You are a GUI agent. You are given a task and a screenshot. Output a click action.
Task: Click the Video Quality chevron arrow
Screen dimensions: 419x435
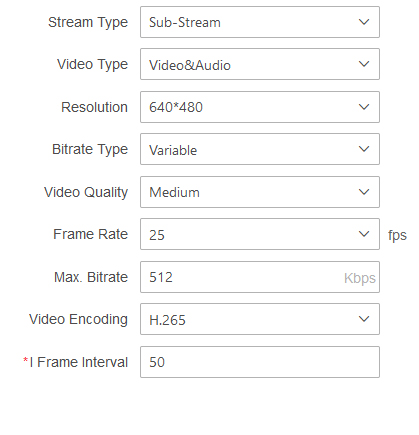(364, 192)
